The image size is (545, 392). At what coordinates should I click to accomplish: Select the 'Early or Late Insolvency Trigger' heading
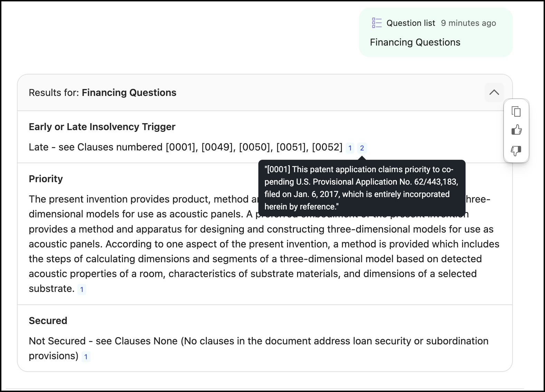pyautogui.click(x=102, y=127)
